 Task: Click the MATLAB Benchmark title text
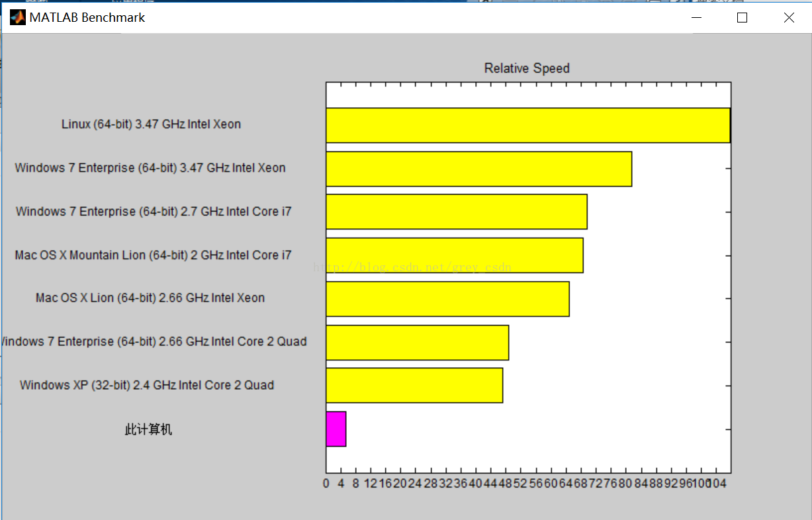point(87,18)
